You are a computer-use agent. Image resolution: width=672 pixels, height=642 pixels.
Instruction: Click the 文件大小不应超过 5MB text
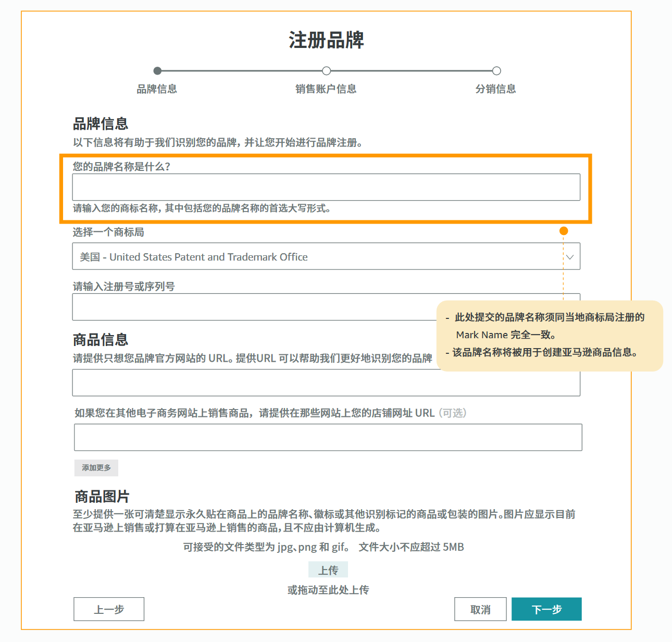[x=411, y=547]
